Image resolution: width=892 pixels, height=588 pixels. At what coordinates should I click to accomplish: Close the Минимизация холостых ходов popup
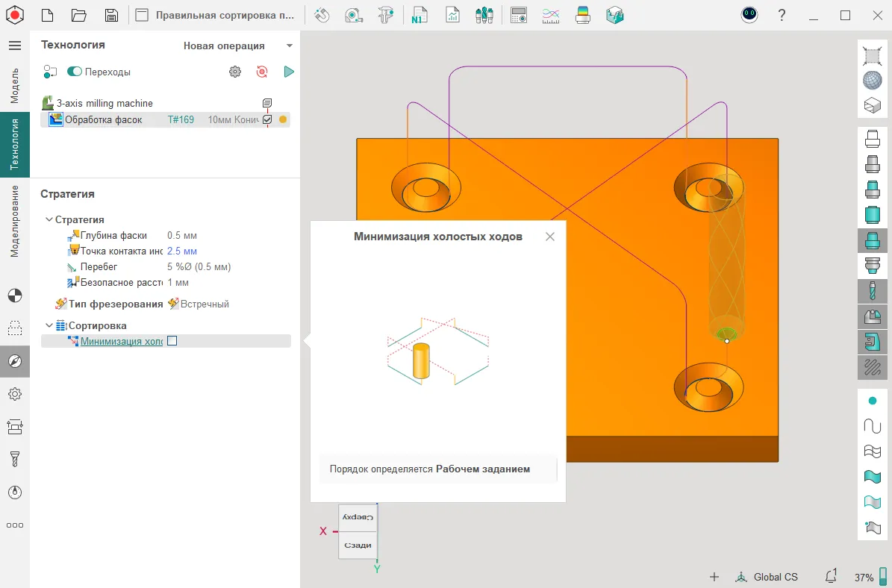[x=550, y=237]
